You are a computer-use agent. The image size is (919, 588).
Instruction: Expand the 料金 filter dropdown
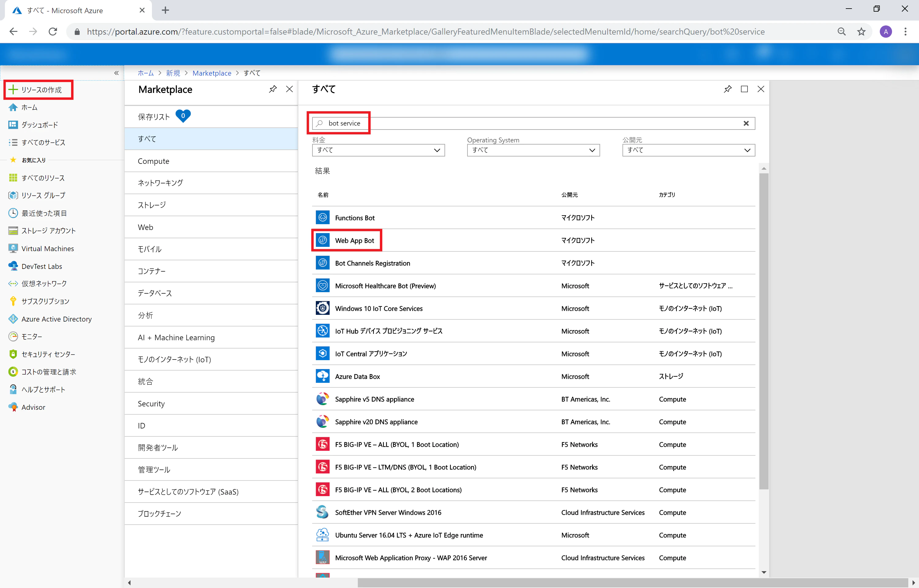pyautogui.click(x=378, y=150)
